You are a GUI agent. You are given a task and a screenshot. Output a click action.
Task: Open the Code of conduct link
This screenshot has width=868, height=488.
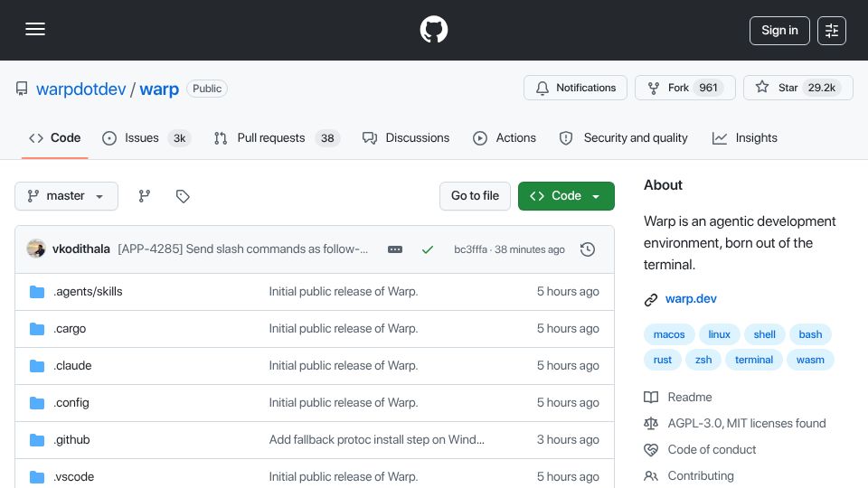tap(712, 449)
